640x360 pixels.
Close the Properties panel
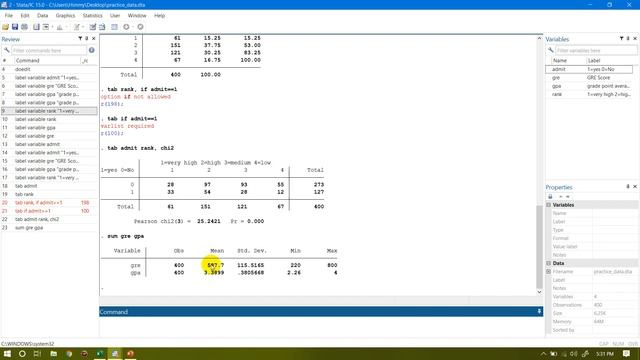point(635,187)
